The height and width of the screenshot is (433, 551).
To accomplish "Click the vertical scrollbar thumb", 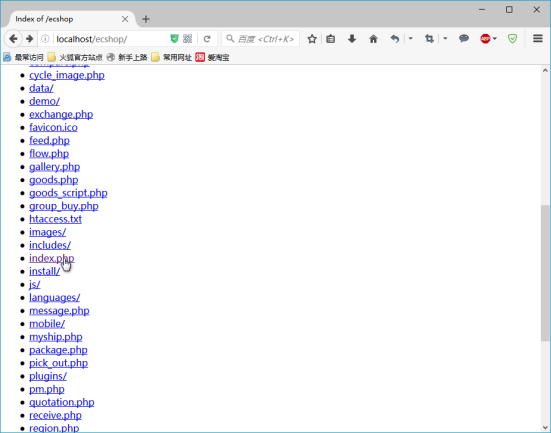I will point(545,273).
